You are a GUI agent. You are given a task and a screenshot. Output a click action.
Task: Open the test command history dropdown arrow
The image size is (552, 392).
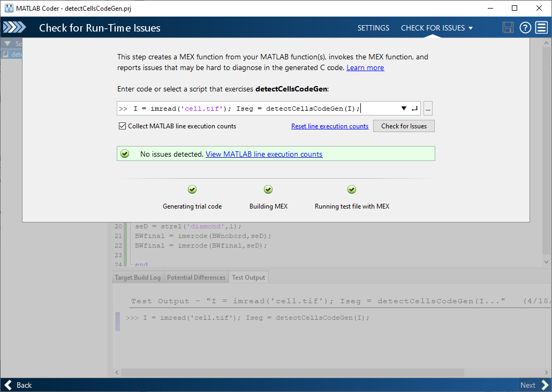[x=404, y=108]
